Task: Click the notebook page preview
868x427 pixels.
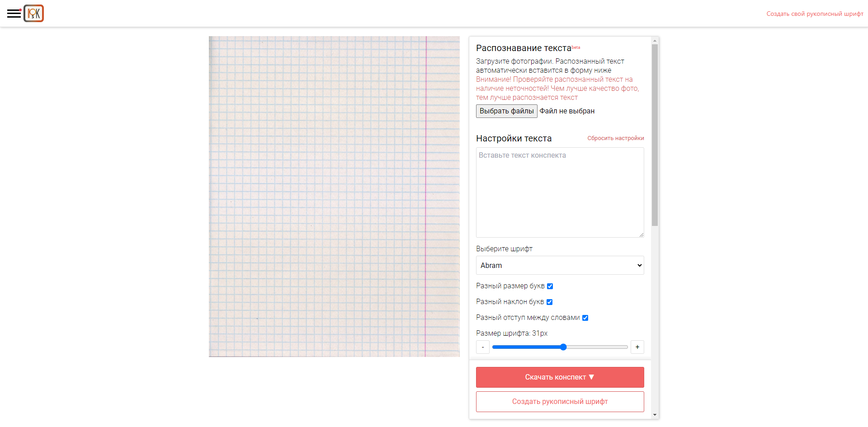Action: click(x=334, y=197)
